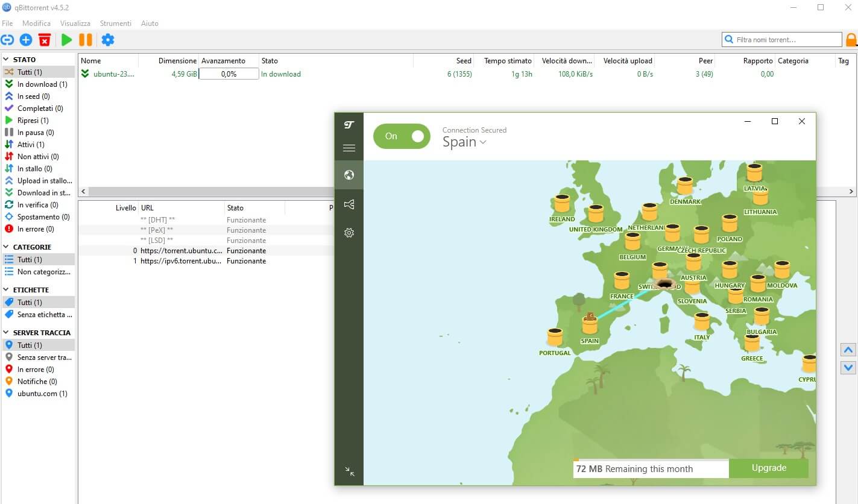Select Non categorizz... category filter

coord(38,272)
